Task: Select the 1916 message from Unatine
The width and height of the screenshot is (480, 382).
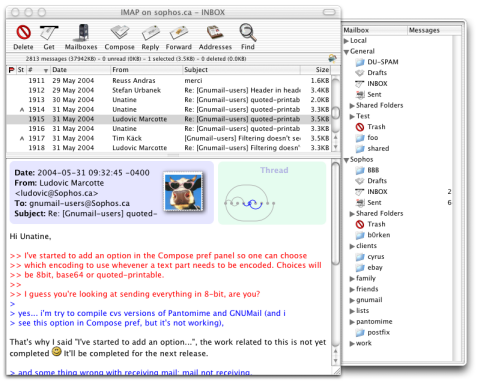Action: click(x=169, y=129)
